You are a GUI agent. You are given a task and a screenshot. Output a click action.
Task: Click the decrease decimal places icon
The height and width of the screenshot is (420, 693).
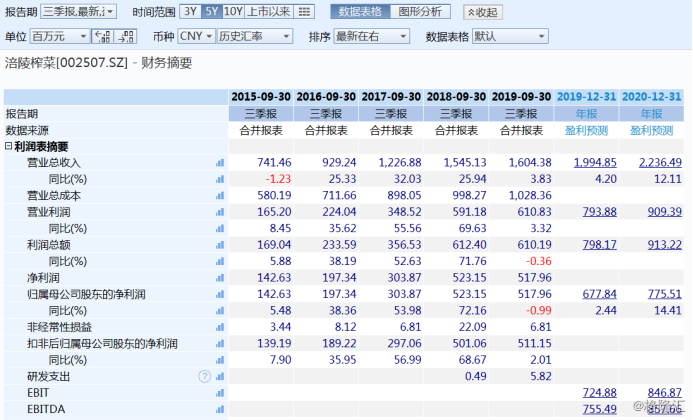125,36
